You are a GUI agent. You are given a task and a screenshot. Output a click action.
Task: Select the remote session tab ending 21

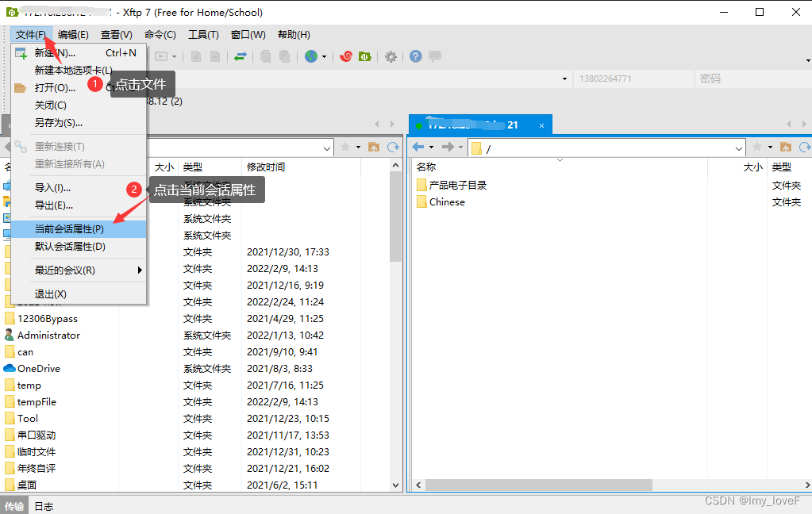(x=480, y=125)
